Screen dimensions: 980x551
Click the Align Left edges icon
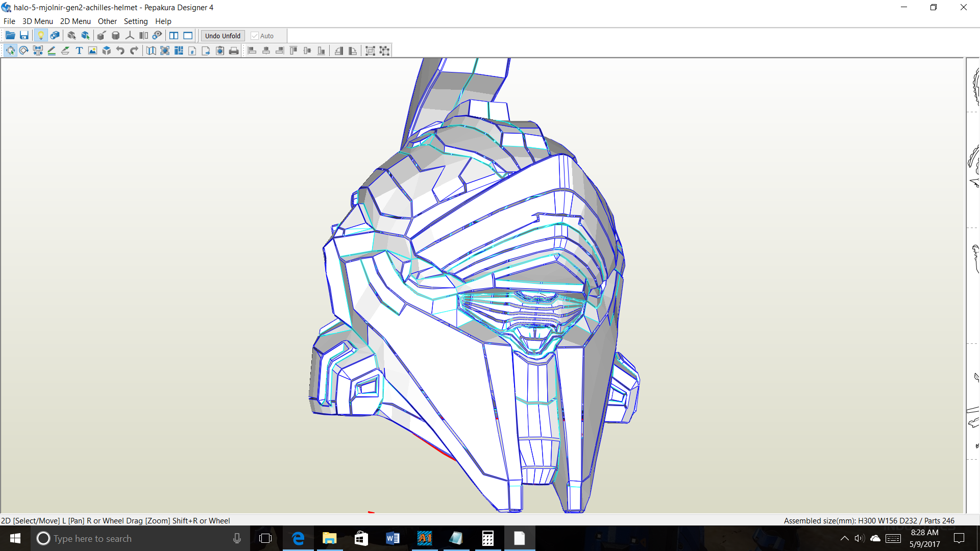point(252,51)
